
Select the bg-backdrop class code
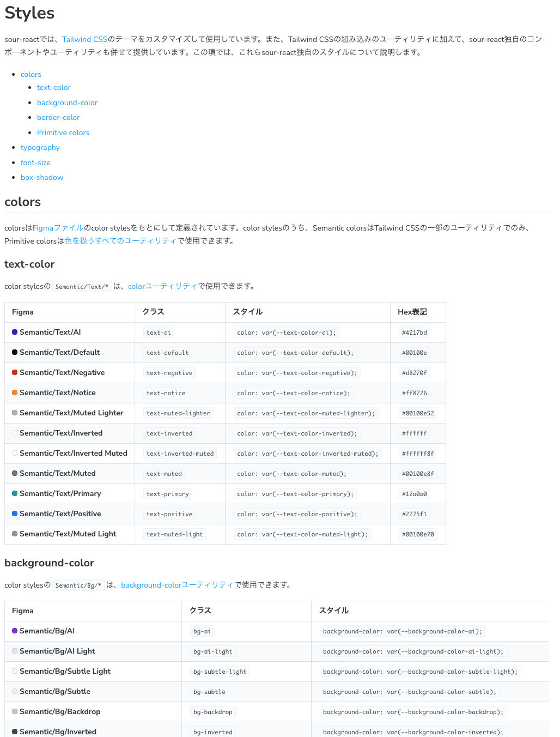click(x=212, y=712)
